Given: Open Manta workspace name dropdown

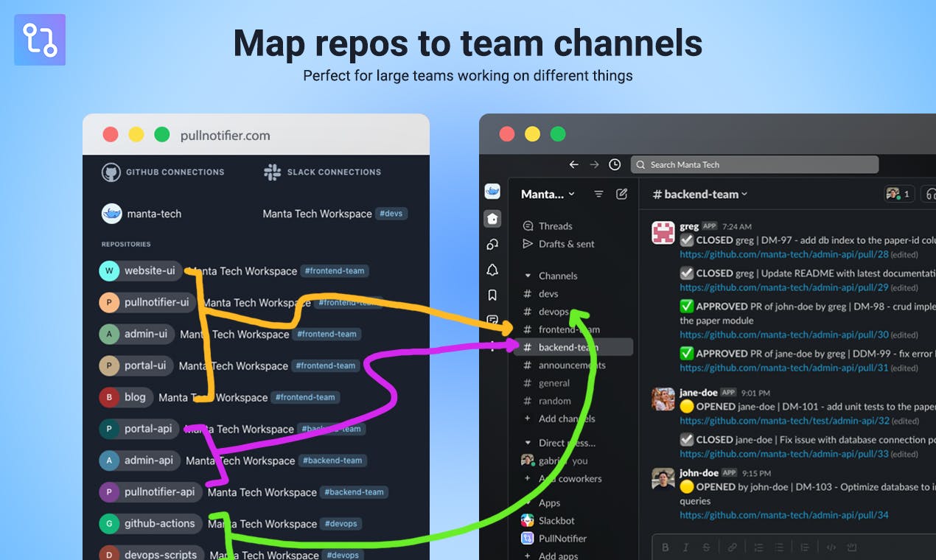Looking at the screenshot, I should 548,194.
